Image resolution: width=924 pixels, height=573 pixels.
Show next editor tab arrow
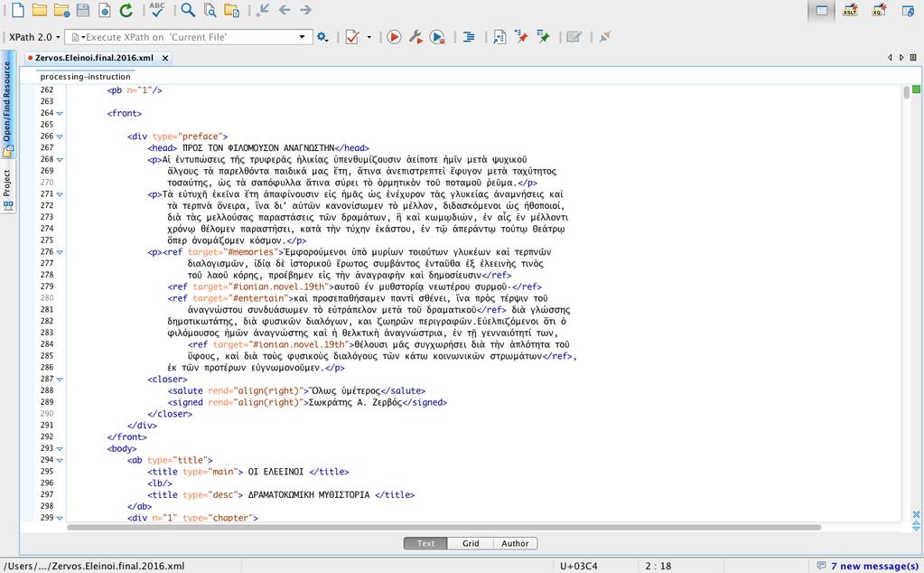point(901,57)
